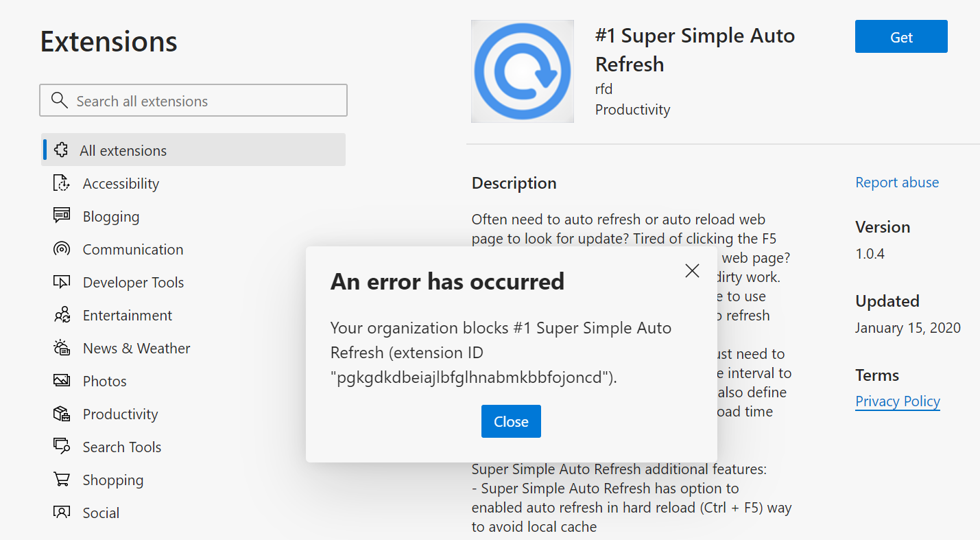This screenshot has height=540, width=980.
Task: Go to the Shopping category
Action: [113, 480]
